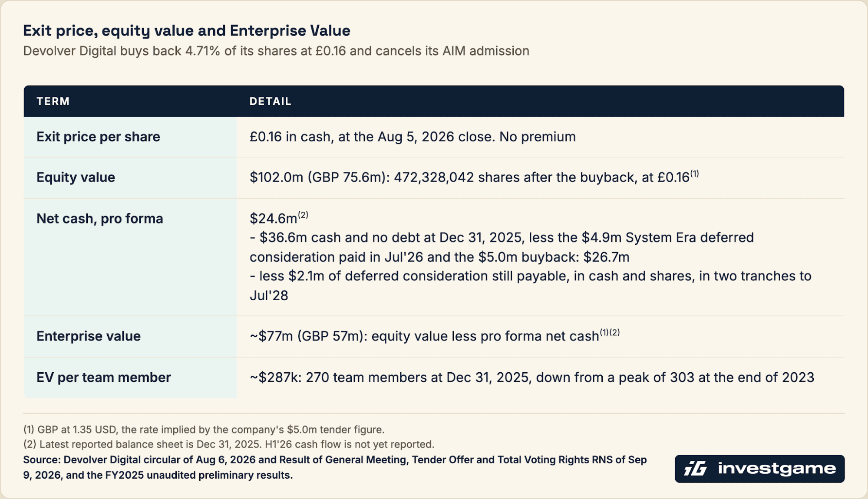Click footnote (2) about balance sheet

(229, 444)
